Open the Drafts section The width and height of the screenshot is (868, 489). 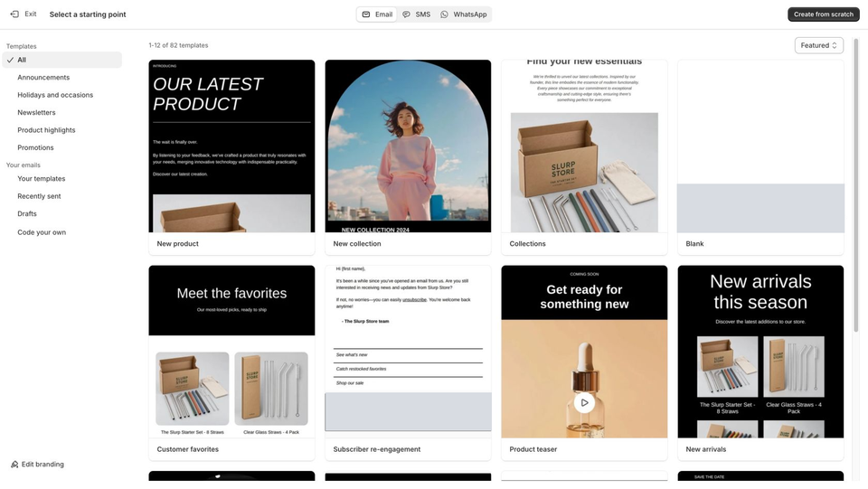(x=26, y=213)
